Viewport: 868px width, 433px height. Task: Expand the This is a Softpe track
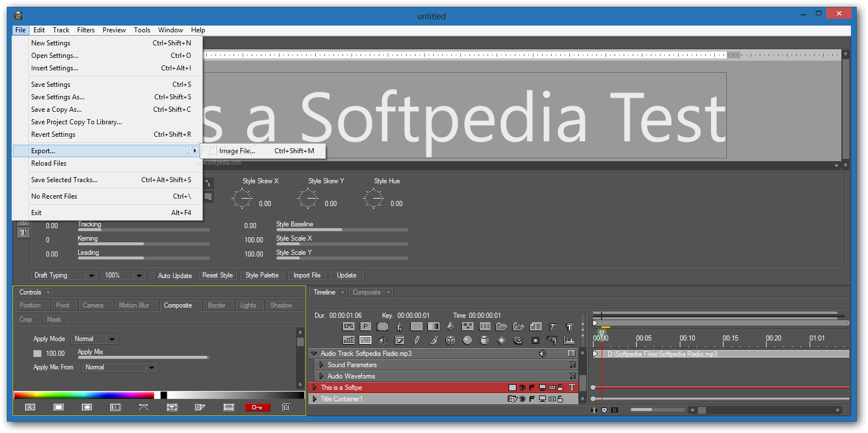(315, 388)
